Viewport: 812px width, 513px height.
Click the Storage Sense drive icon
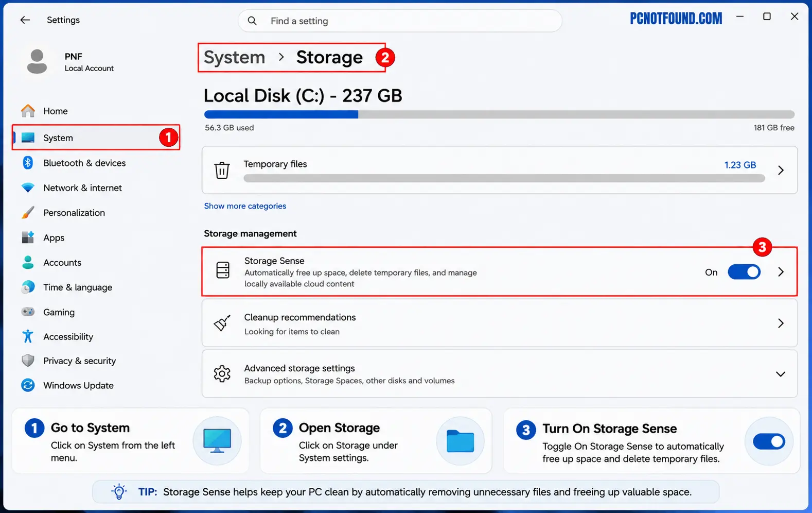click(x=223, y=270)
